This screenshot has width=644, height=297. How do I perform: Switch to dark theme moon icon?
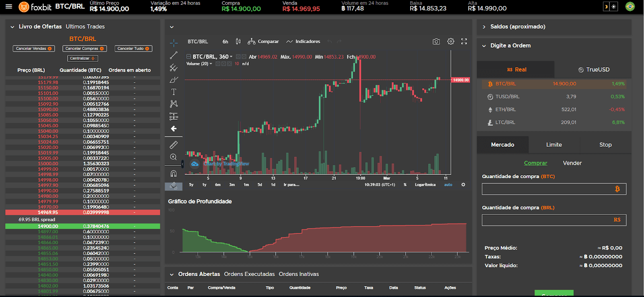pyautogui.click(x=606, y=6)
